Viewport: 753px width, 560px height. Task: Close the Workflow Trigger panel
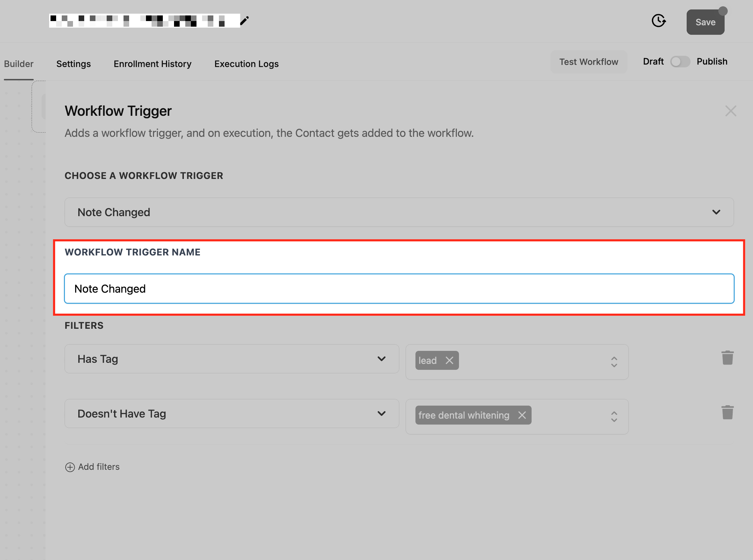[731, 111]
